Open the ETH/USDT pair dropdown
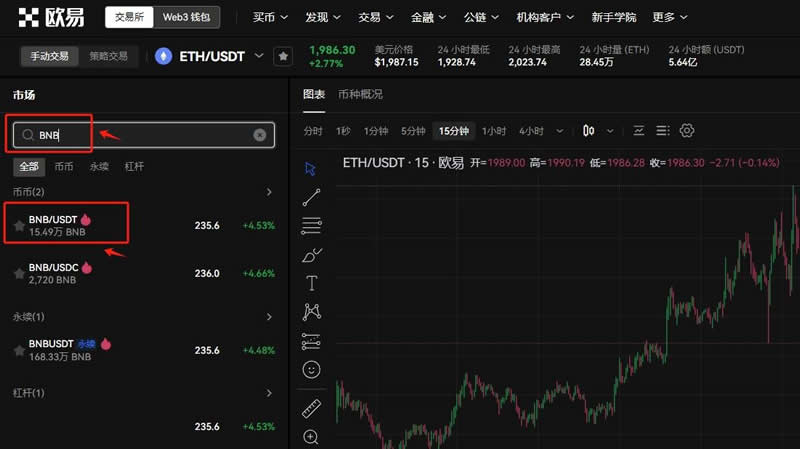This screenshot has height=449, width=800. (x=259, y=56)
